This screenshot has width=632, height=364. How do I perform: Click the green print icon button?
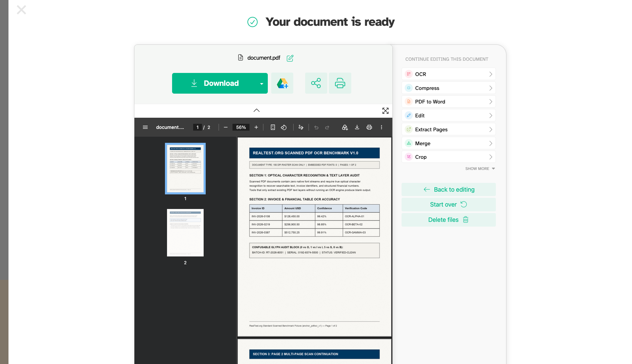340,83
